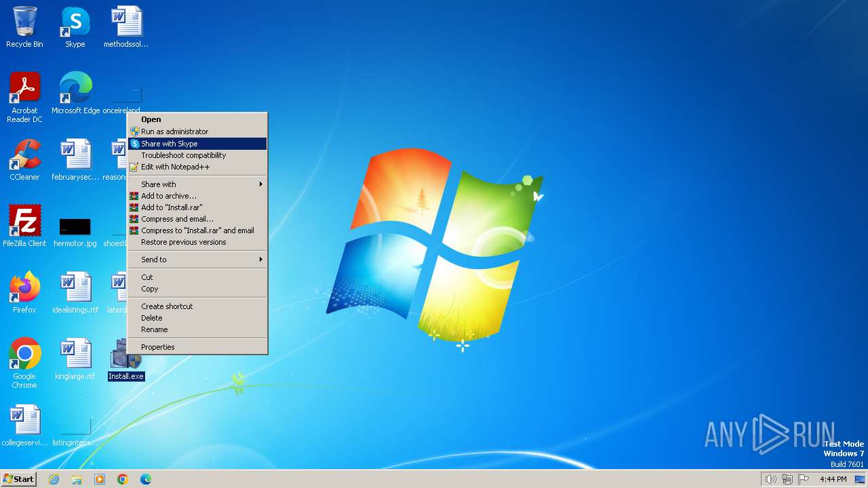Choose Add to "Install.rar"
Screen dimensions: 868x488
pyautogui.click(x=197, y=207)
